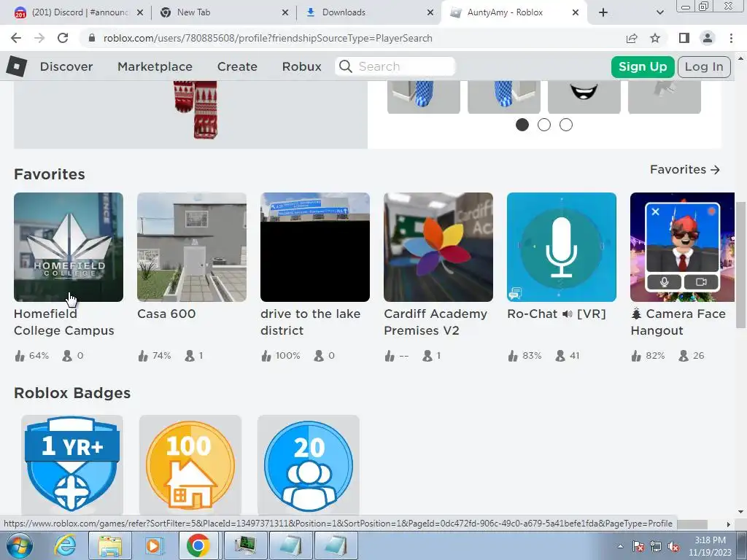Focus the Roblox Search input field
Screen dimensions: 747x560
click(x=395, y=66)
